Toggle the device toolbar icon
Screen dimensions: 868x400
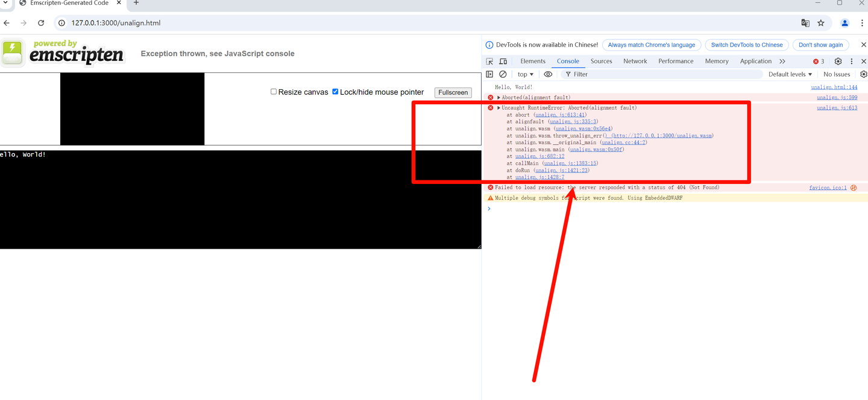(503, 61)
